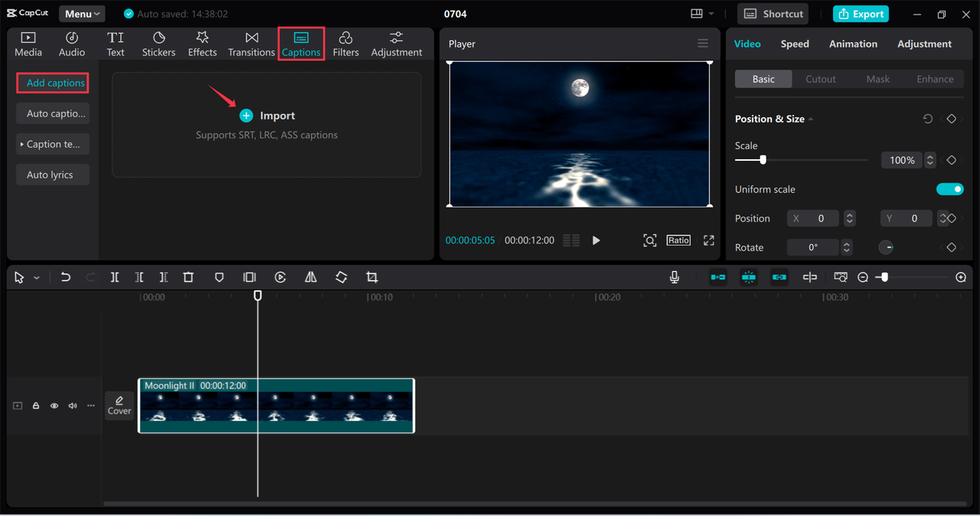Switch to the Speed tab
Screen dimensions: 980x516
pos(795,44)
